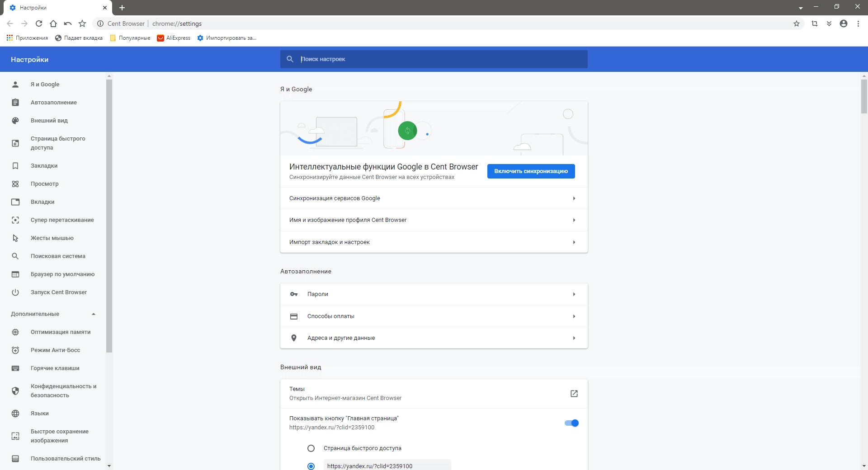This screenshot has width=868, height=470.
Task: Click the Жесты мышью cursor icon
Action: pyautogui.click(x=15, y=238)
